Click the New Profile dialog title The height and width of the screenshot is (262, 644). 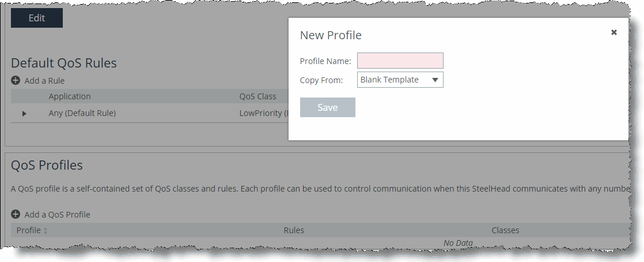tap(331, 35)
